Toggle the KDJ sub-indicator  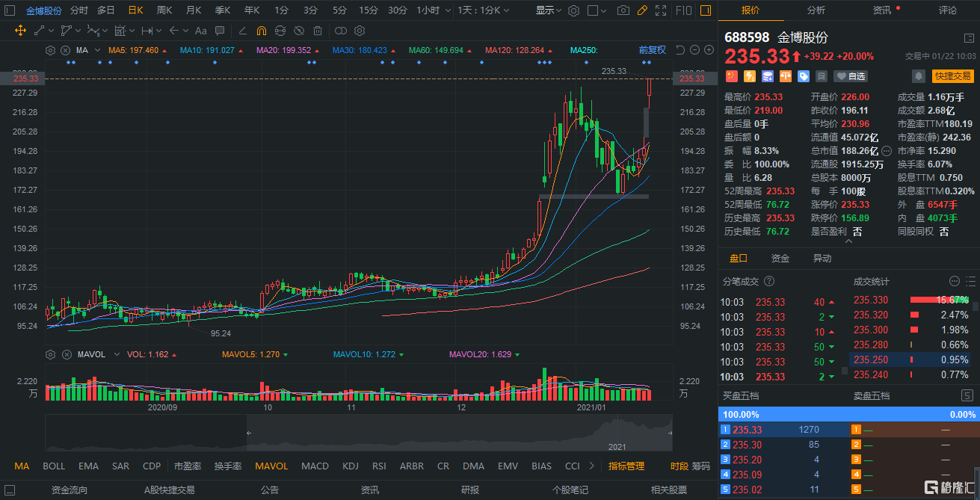pos(351,466)
